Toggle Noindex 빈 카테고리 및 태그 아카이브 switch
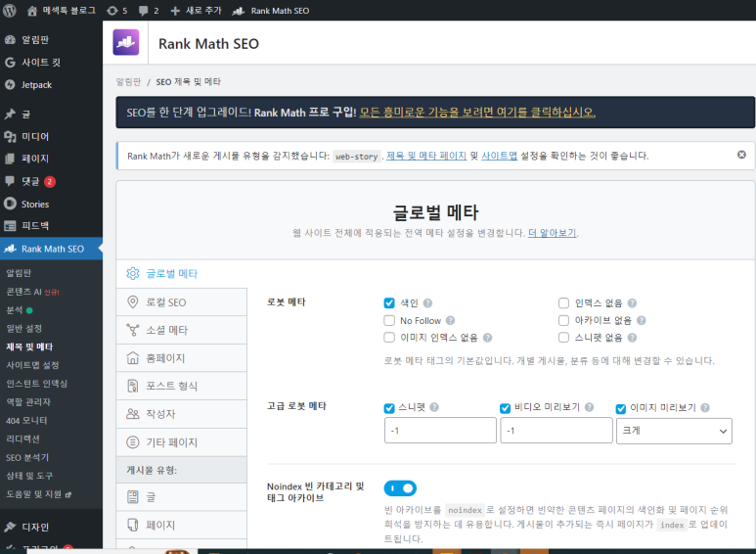This screenshot has width=756, height=554. [x=400, y=488]
